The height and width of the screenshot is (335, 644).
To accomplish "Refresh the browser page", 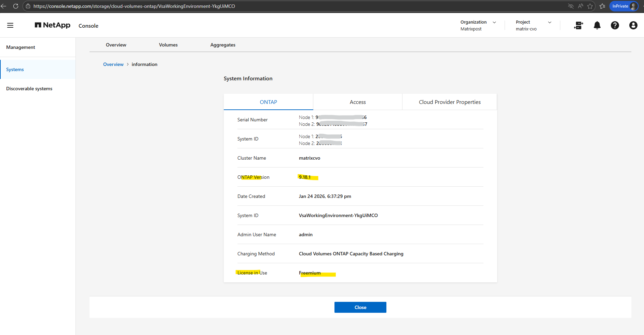I will click(16, 6).
